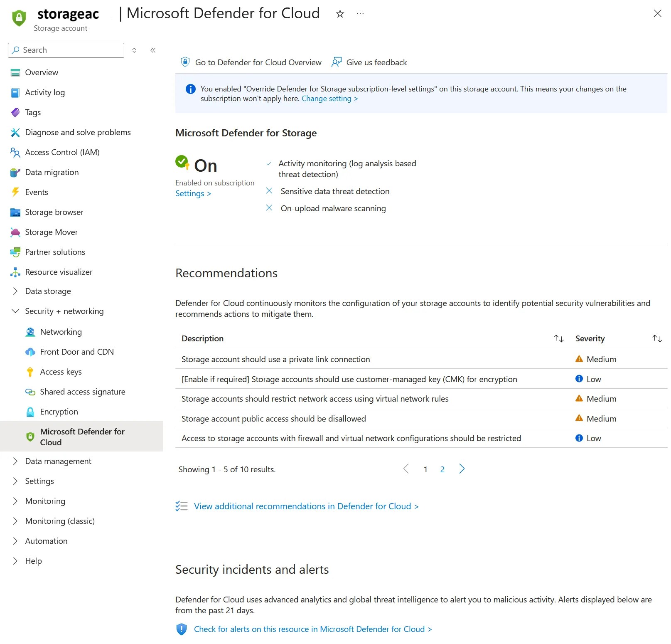Open the firewall and virtual network configurations recommendation

point(351,439)
